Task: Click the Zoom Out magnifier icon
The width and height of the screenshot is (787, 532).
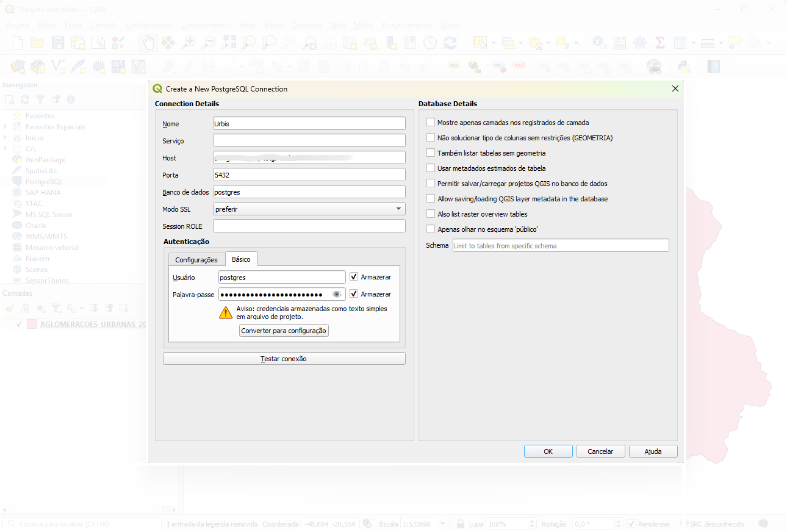Action: pyautogui.click(x=209, y=43)
